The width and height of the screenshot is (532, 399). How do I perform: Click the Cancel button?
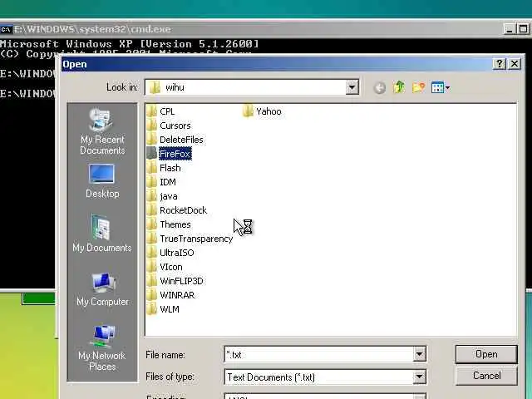[486, 376]
